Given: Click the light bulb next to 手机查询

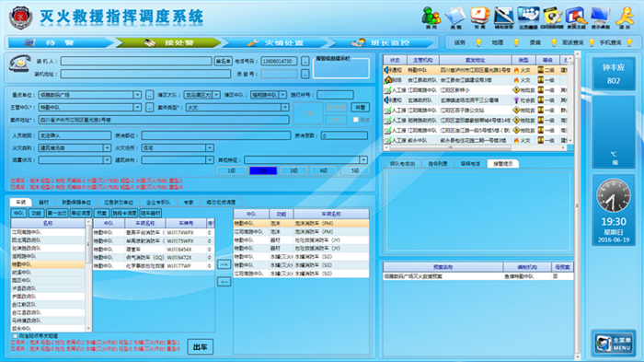Looking at the screenshot, I should tap(629, 42).
